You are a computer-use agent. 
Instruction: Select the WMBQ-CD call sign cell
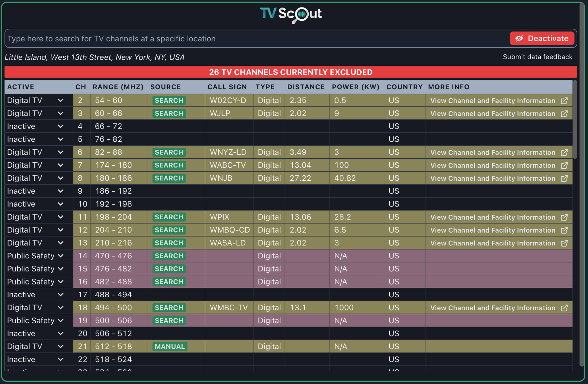[x=229, y=230]
